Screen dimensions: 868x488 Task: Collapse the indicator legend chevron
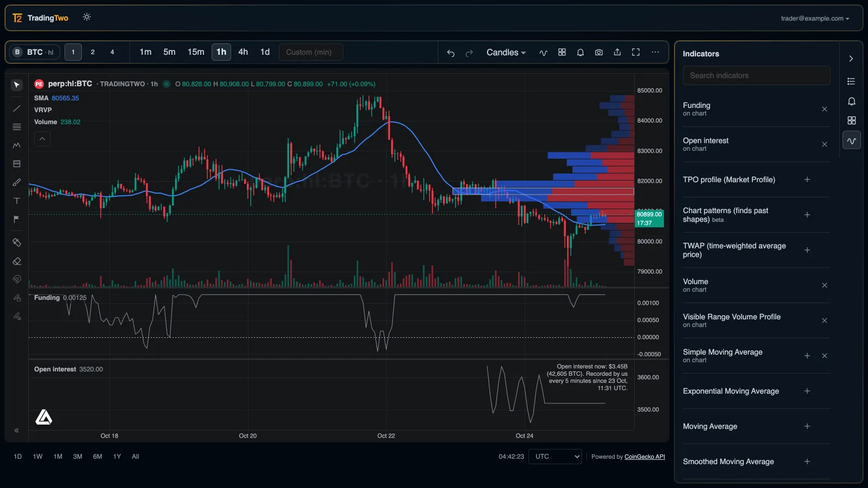(x=42, y=139)
